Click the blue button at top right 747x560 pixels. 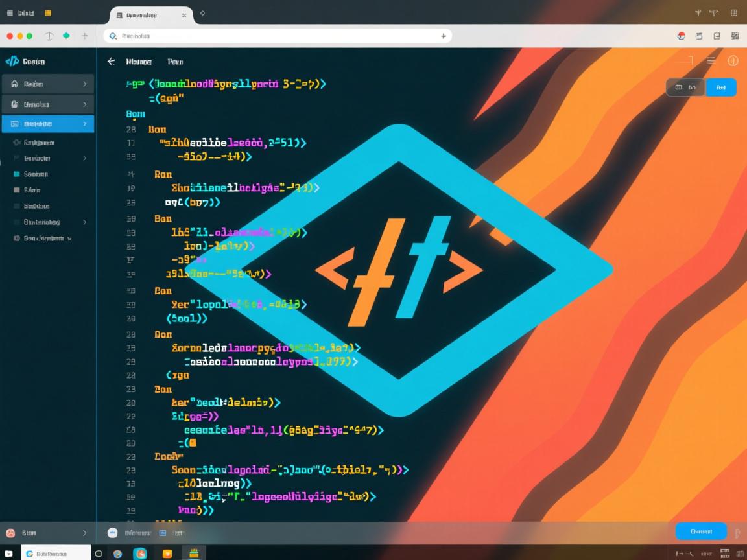click(x=720, y=87)
